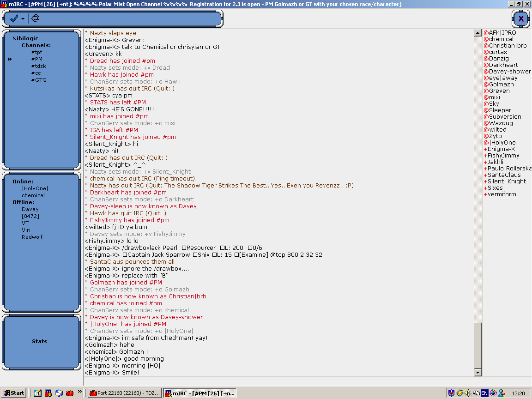Click the Nihilogic network label
Screen dimensions: 532x399
(x=25, y=38)
